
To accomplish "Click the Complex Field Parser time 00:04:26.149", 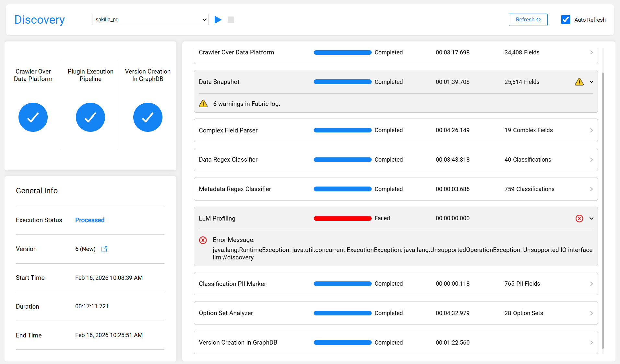I will [453, 130].
